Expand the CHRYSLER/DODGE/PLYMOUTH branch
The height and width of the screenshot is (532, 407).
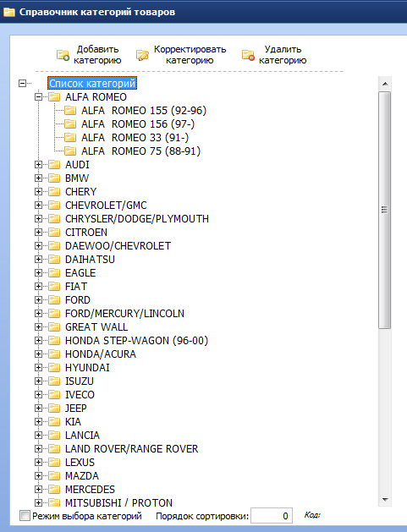click(38, 219)
